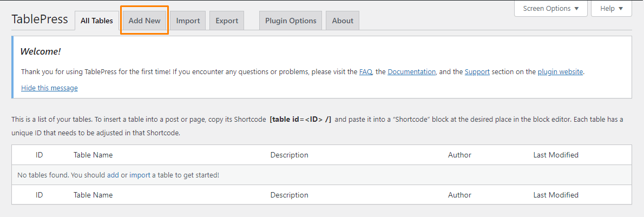Click the add link in empty table notice

(x=113, y=175)
